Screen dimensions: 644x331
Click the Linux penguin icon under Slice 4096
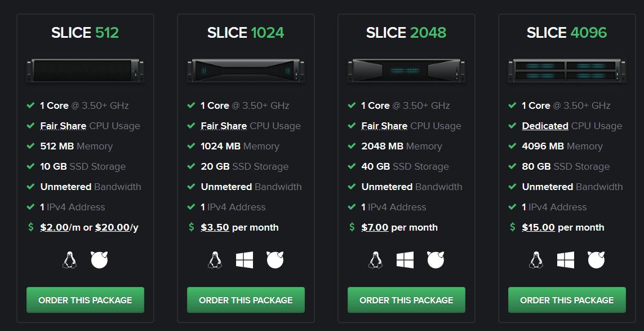coord(536,260)
